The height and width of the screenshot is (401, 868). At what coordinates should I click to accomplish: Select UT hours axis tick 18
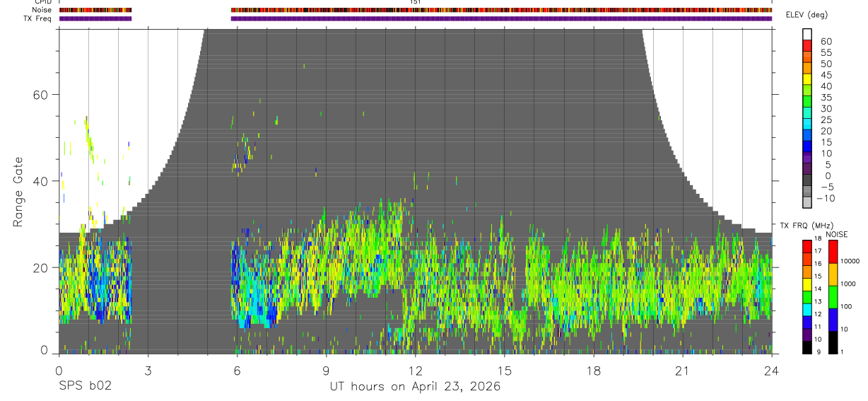(594, 370)
